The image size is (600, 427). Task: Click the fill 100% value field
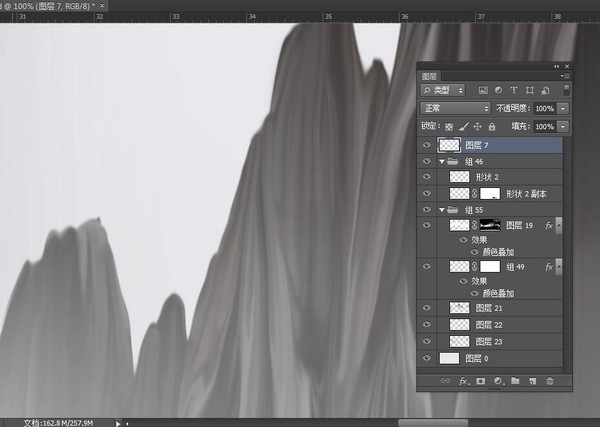[x=545, y=126]
